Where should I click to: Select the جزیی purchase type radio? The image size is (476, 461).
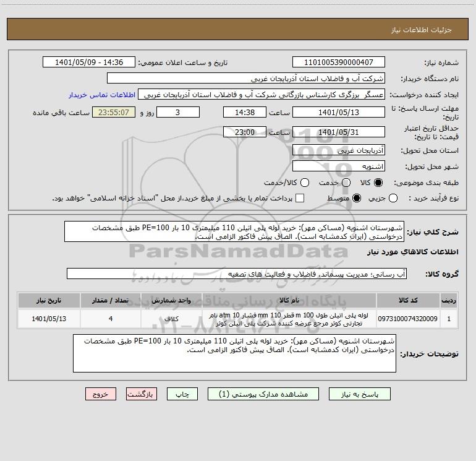(393, 198)
